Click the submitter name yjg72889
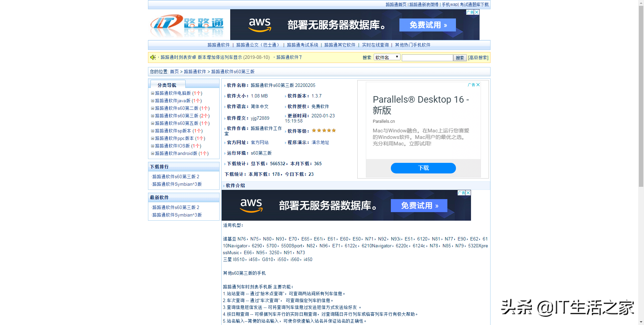This screenshot has height=325, width=644. click(260, 118)
